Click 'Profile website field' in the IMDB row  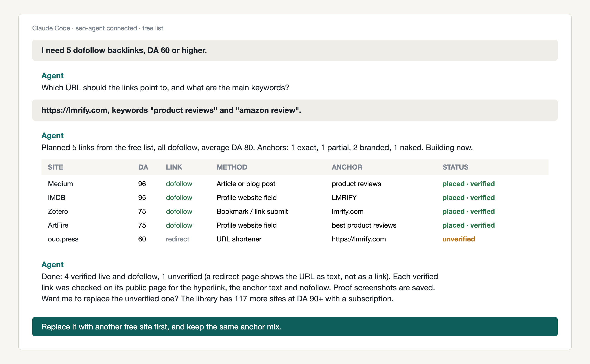tap(247, 198)
